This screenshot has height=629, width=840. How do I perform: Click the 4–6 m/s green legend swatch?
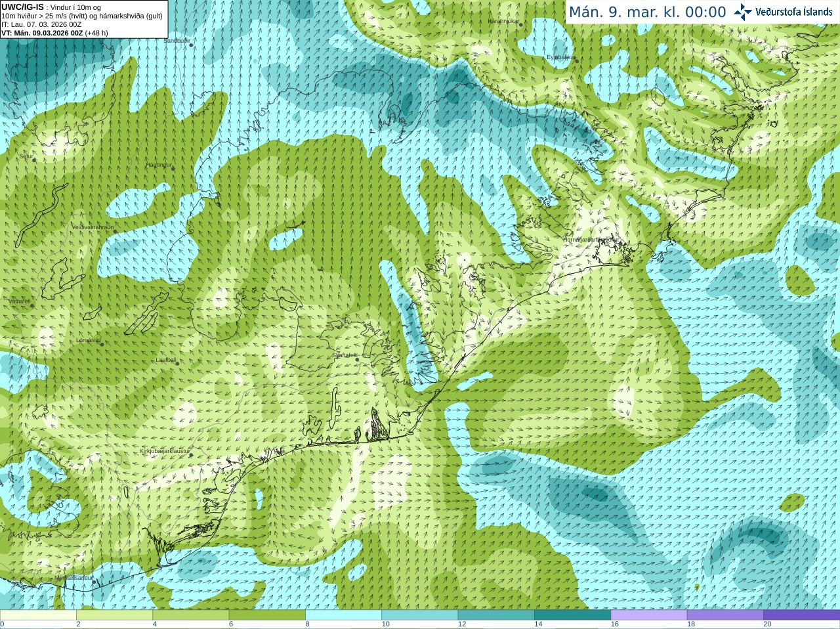click(x=190, y=615)
